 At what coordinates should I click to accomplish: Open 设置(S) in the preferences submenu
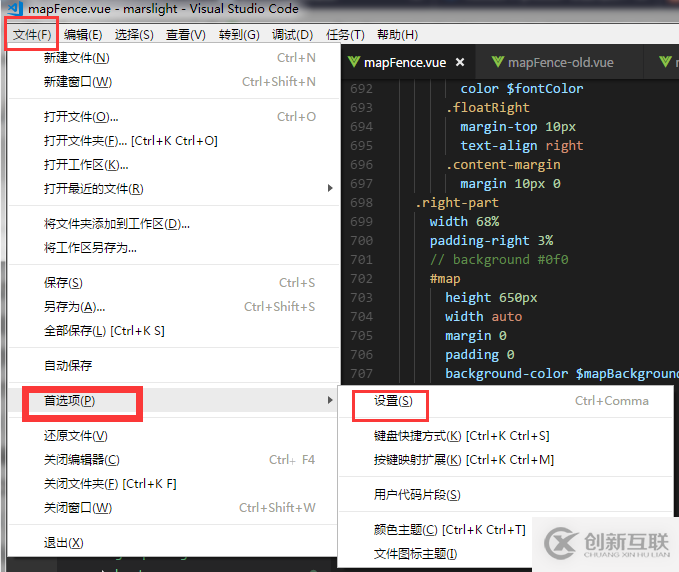[506, 401]
